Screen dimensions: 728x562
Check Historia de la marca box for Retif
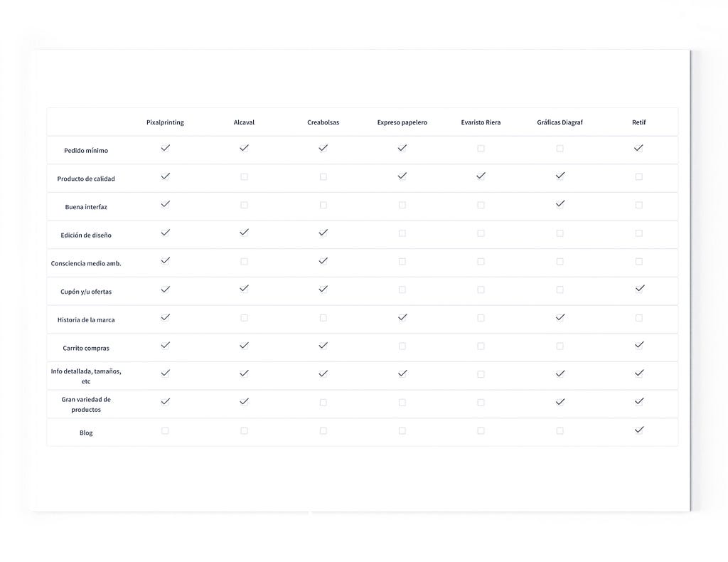tap(639, 318)
